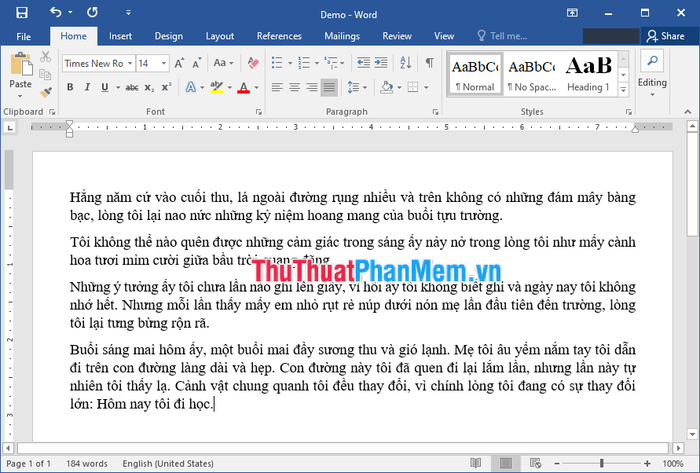This screenshot has width=700, height=473.
Task: Expand the Styles gallery list
Action: pyautogui.click(x=624, y=88)
